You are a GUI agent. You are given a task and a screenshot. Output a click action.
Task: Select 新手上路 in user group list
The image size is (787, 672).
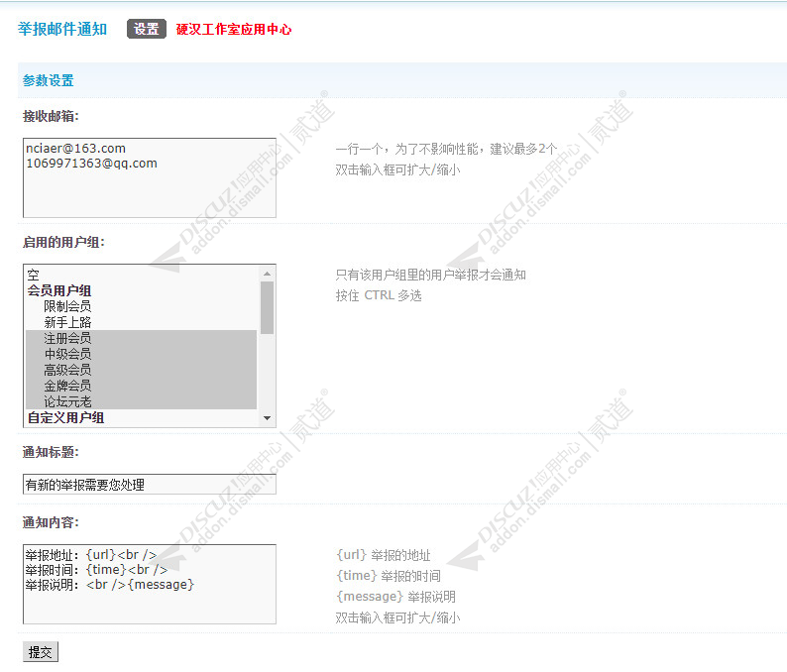tap(141, 322)
